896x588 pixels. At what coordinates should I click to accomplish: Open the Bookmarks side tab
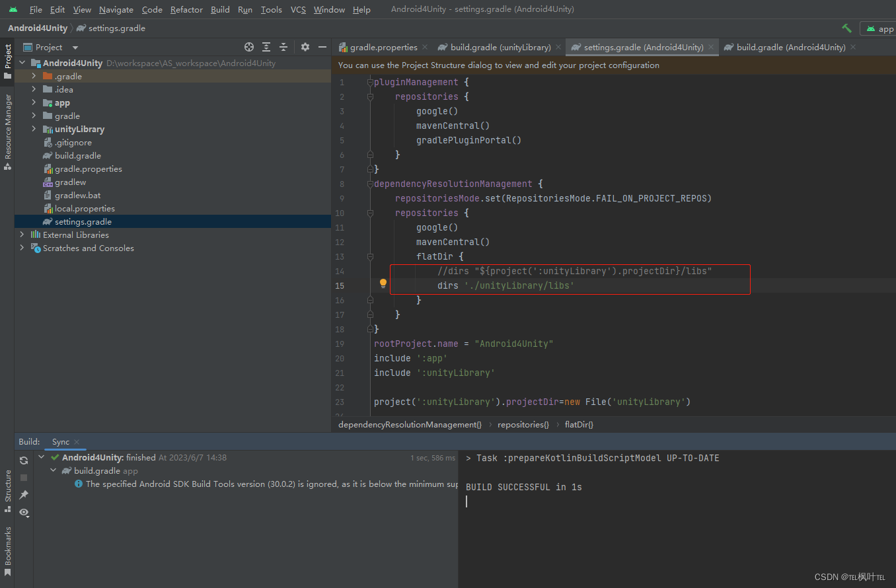click(x=7, y=551)
